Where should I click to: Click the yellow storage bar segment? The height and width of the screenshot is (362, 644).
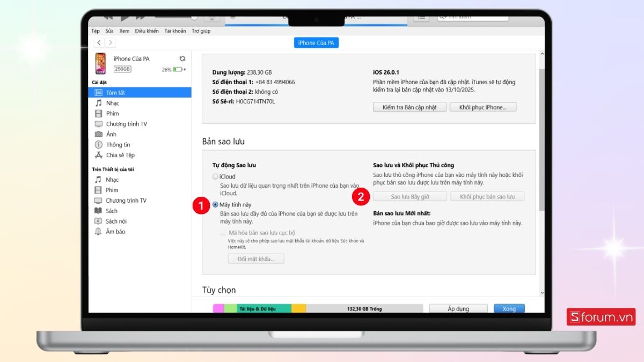click(x=298, y=308)
